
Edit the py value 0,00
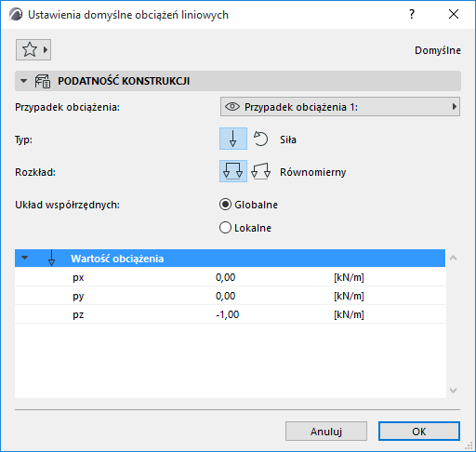point(225,296)
